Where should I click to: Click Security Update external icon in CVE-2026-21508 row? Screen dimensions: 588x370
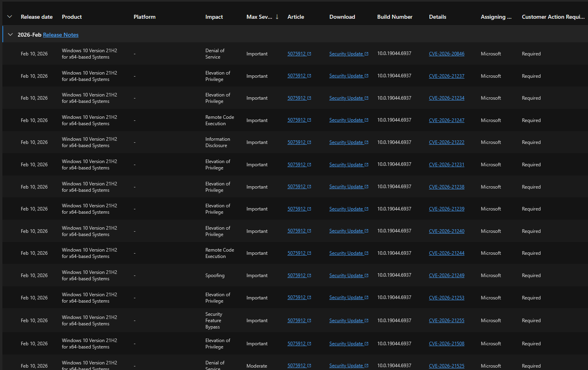click(367, 344)
